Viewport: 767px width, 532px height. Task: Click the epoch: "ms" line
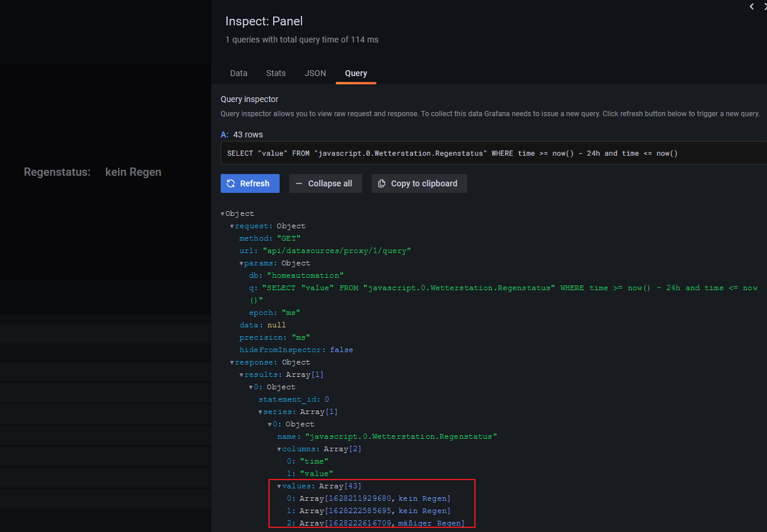click(x=274, y=313)
